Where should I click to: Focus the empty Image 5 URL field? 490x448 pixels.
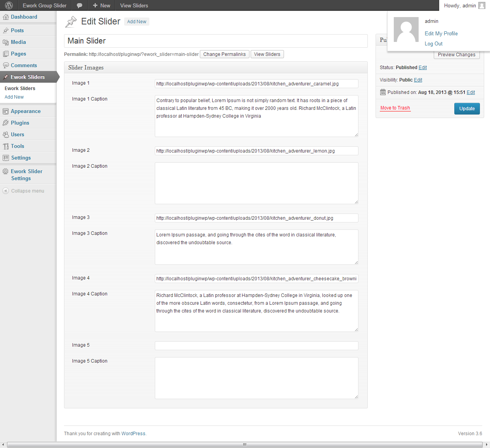(x=256, y=346)
